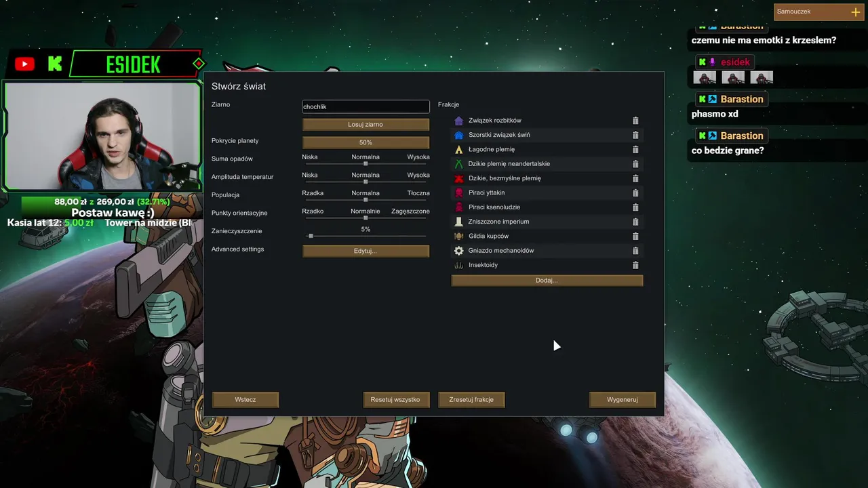
Task: Click Insektoidy faction name
Action: (483, 265)
